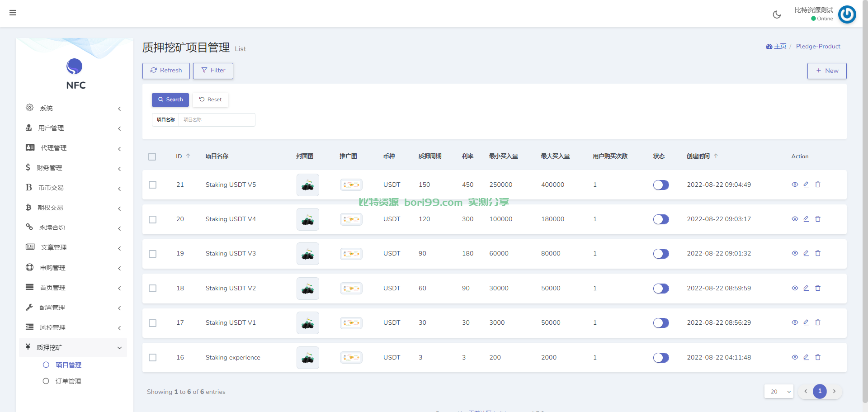
Task: Expand the 期权交易 sidebar menu
Action: point(73,208)
